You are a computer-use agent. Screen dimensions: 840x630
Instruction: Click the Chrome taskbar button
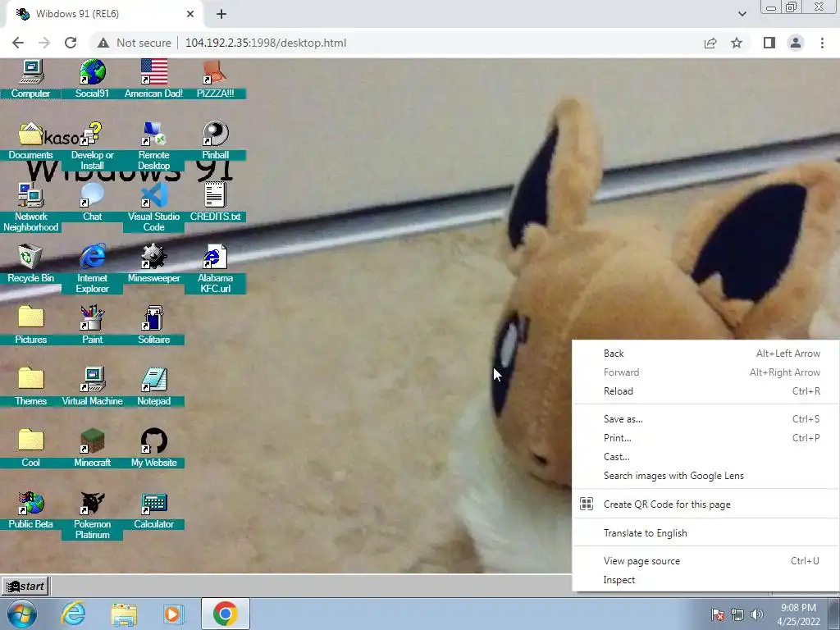pyautogui.click(x=225, y=614)
